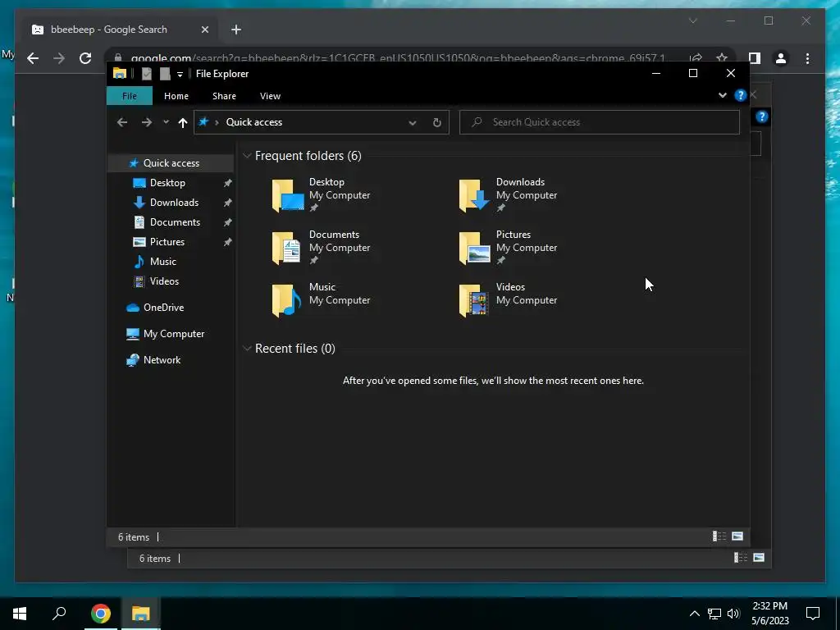This screenshot has height=630, width=840.
Task: Expand the address bar history dropdown
Action: pyautogui.click(x=413, y=123)
